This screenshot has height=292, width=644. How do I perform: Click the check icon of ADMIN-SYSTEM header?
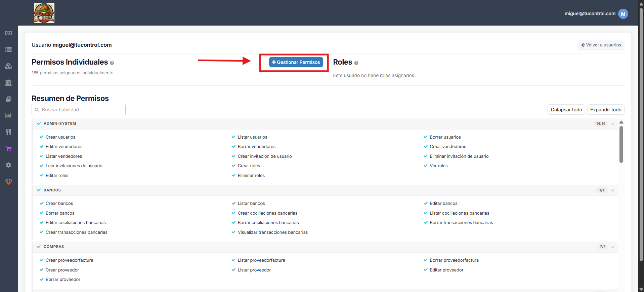pyautogui.click(x=39, y=124)
